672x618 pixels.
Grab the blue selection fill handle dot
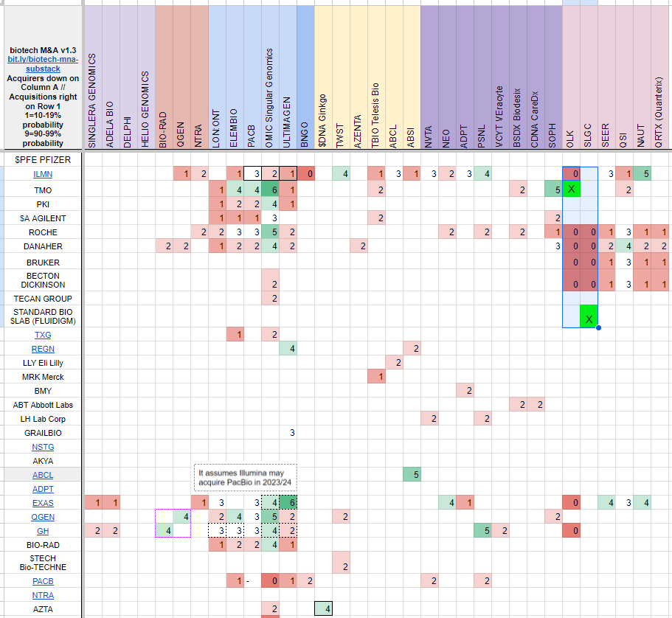[598, 328]
